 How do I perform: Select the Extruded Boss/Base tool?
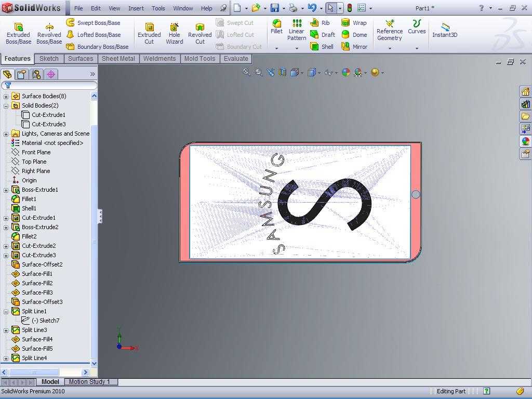click(18, 33)
